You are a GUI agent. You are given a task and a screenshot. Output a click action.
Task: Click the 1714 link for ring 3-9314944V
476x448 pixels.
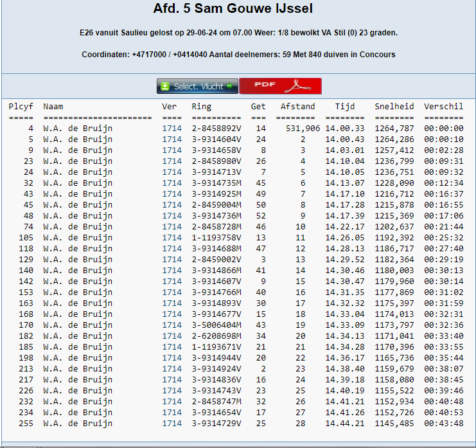[172, 358]
